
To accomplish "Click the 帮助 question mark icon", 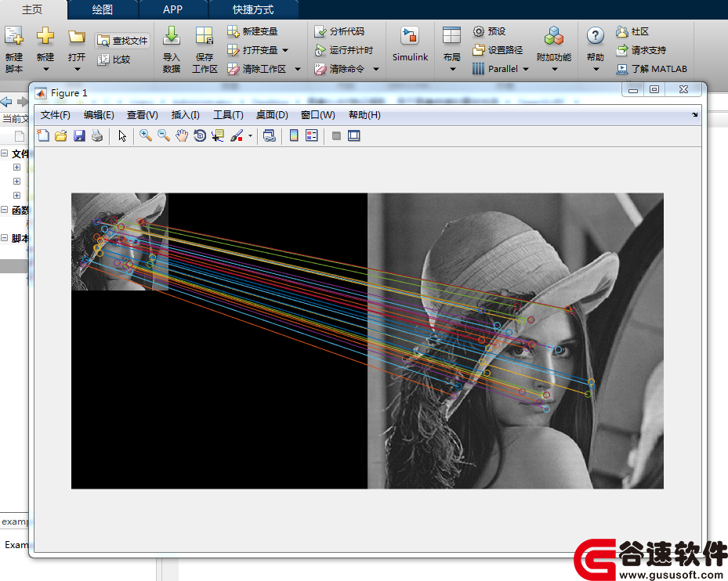I will click(x=596, y=36).
